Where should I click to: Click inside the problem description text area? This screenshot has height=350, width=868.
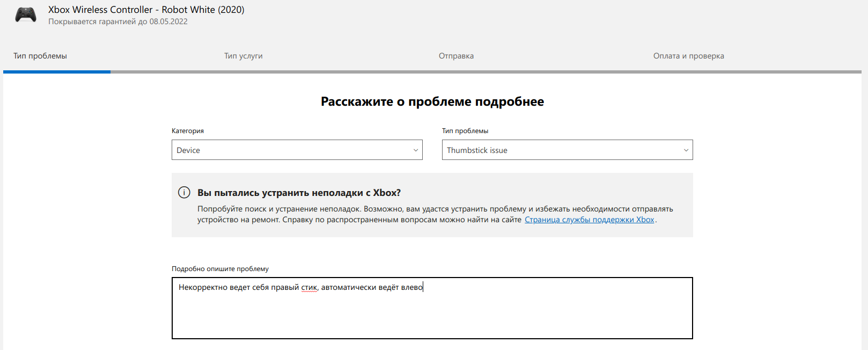tap(432, 314)
